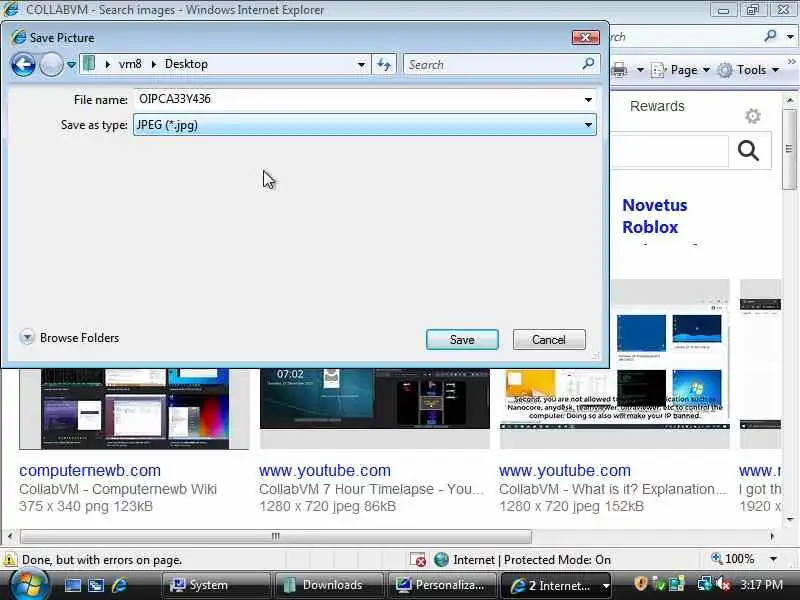Expand the arrow between vm8 and Desktop
This screenshot has height=600, width=800.
coord(153,64)
